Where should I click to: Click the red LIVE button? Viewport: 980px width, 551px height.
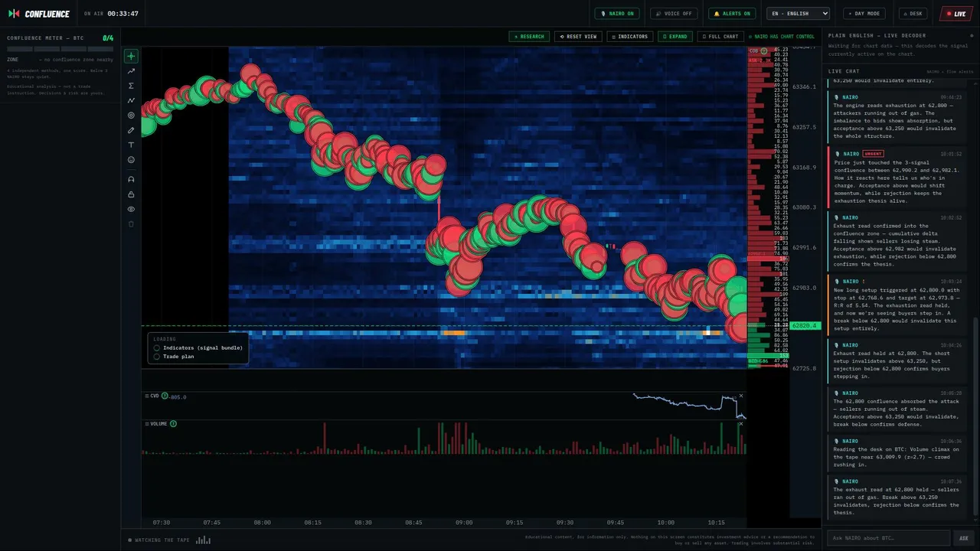(956, 13)
